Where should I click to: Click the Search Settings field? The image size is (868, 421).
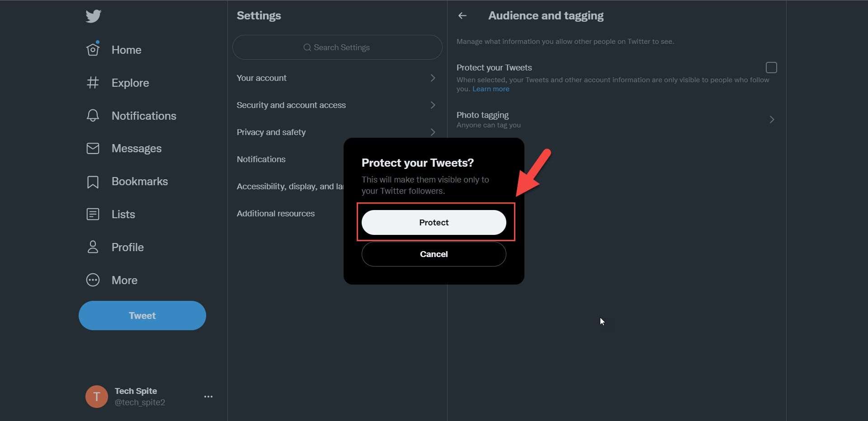(x=337, y=47)
